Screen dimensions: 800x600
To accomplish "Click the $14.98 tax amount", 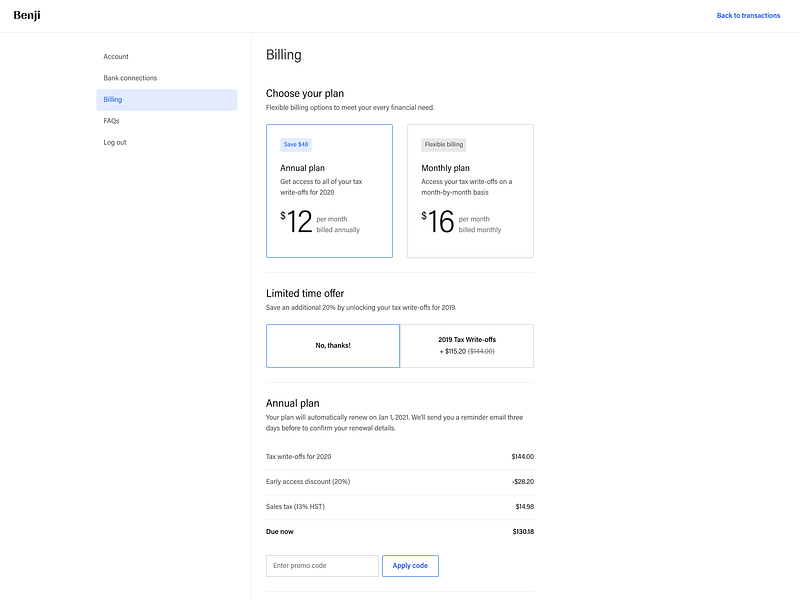I will (524, 507).
